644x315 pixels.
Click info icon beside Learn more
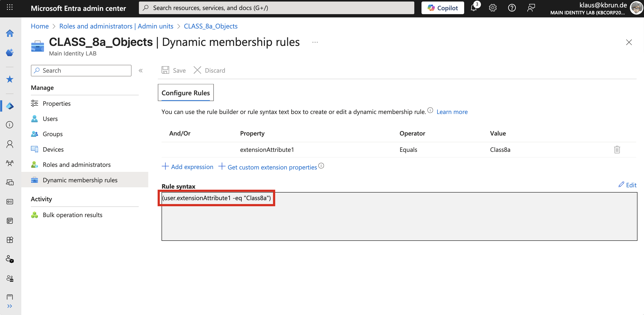coord(430,110)
